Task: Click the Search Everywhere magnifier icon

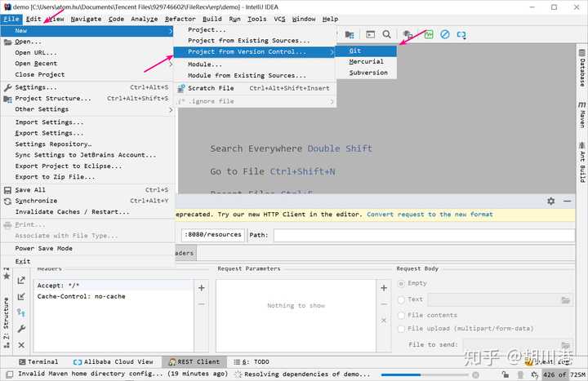Action: tap(386, 34)
